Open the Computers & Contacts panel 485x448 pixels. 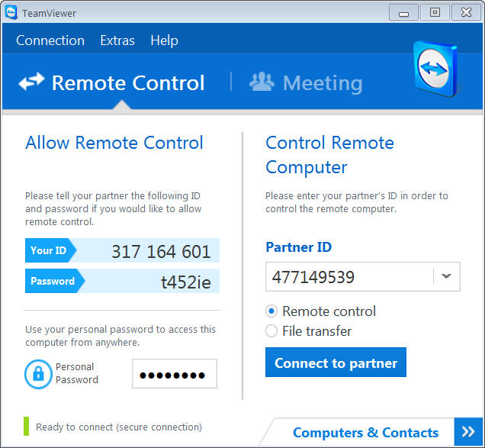coord(365,433)
